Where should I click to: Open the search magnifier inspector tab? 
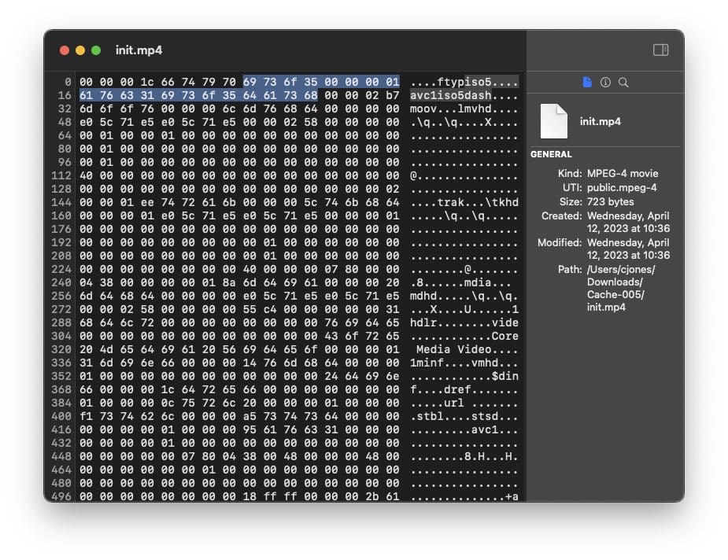pyautogui.click(x=623, y=82)
